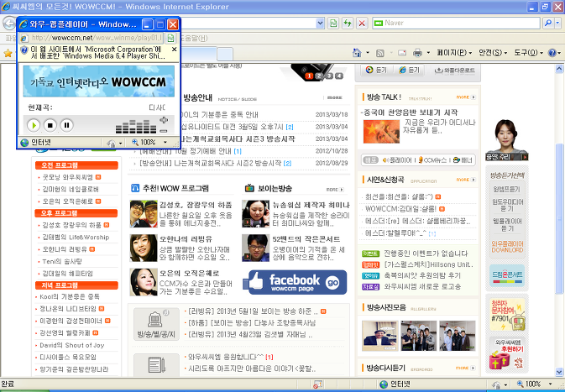The height and width of the screenshot is (392, 565).
Task: Click compatibility view icon beside address bar
Action: [x=333, y=24]
